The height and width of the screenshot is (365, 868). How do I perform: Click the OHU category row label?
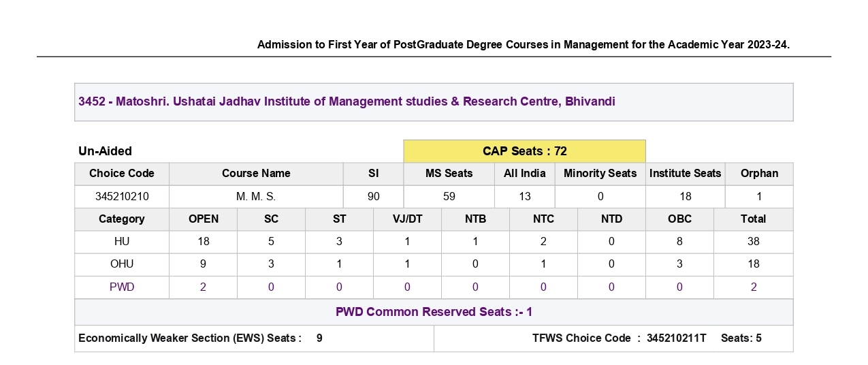[122, 264]
